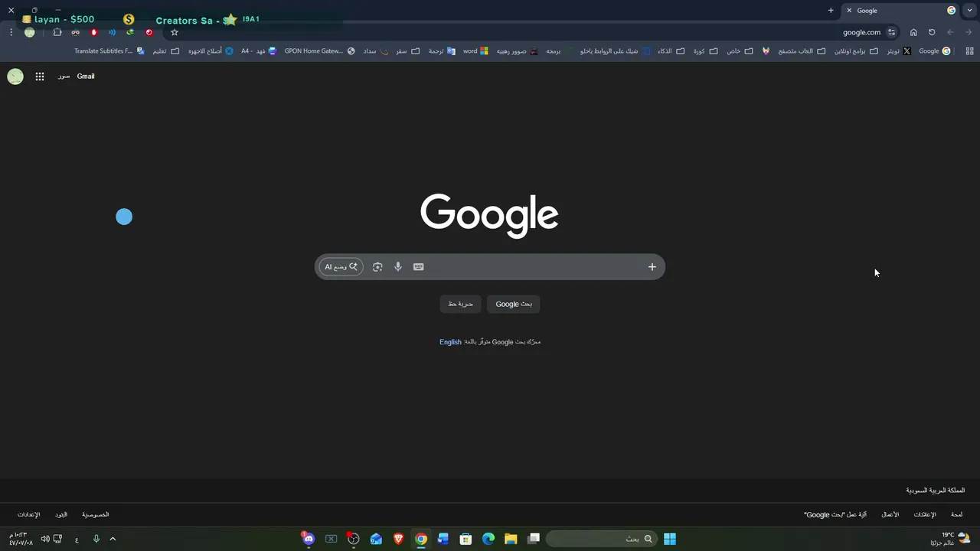Reload the page

pyautogui.click(x=932, y=32)
